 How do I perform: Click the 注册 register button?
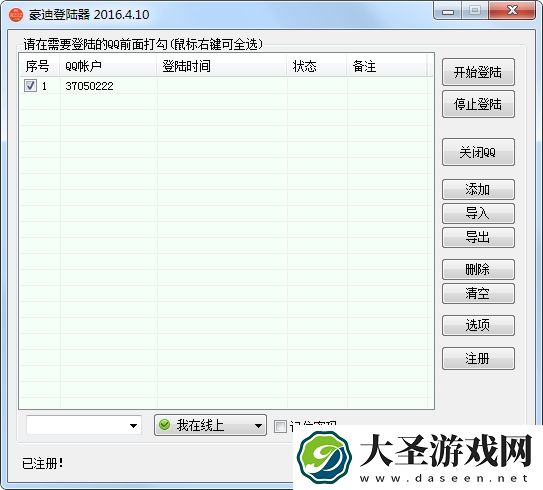[x=478, y=358]
